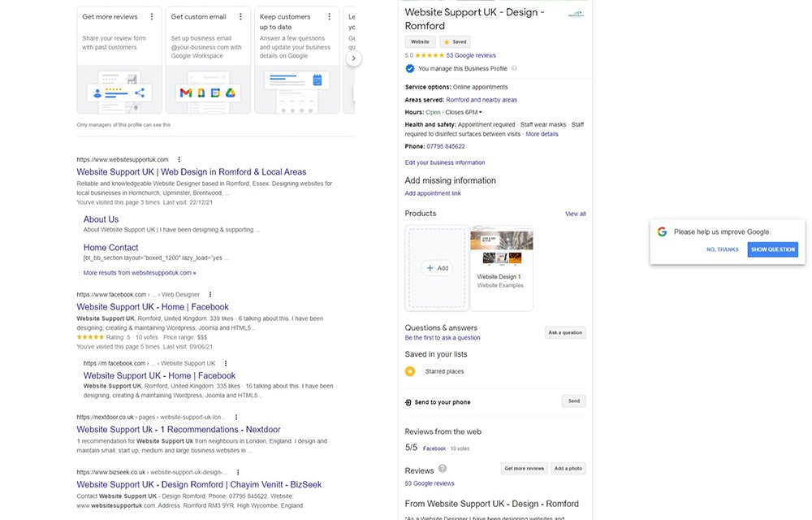Click Be the first to ask a question
The image size is (812, 520).
click(443, 337)
